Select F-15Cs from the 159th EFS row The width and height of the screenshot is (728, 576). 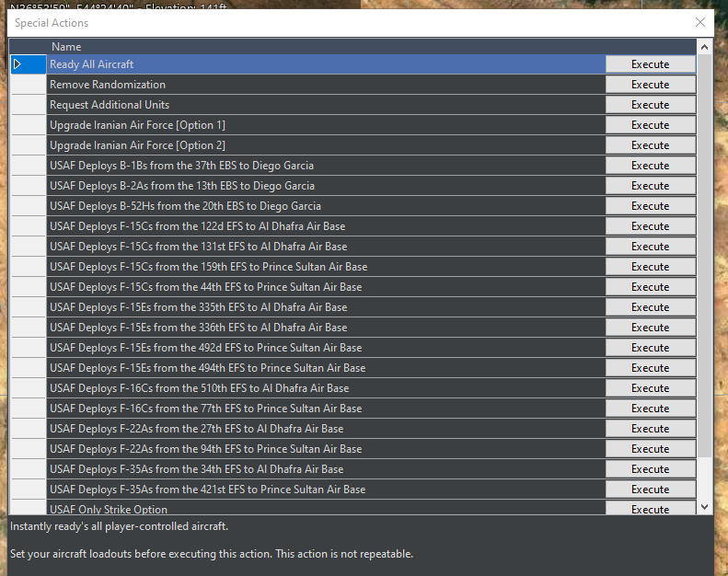[326, 267]
